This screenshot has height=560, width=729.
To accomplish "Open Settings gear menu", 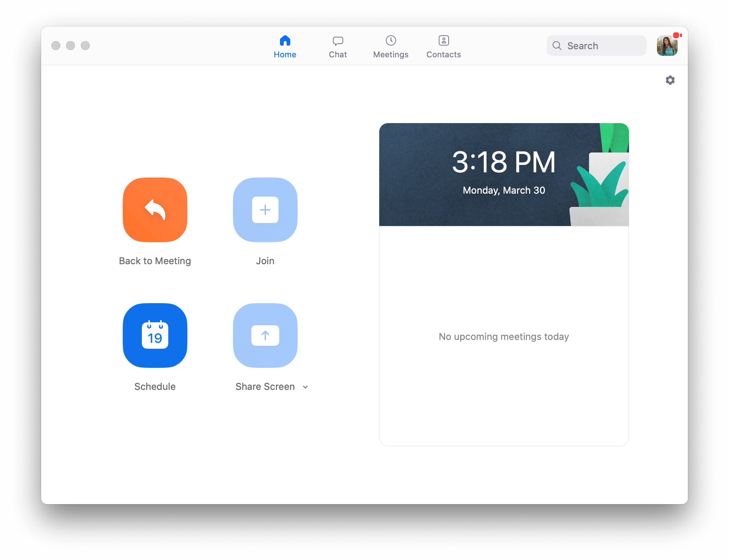I will click(x=670, y=80).
